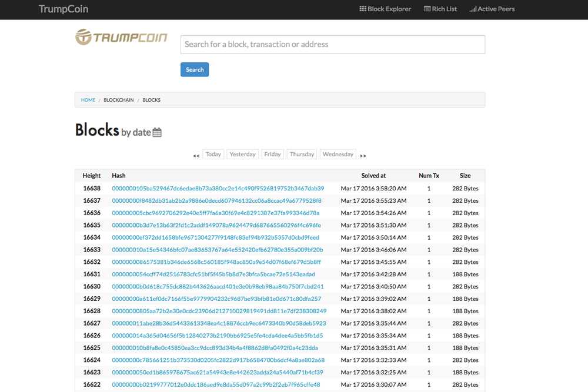This screenshot has height=392, width=588.
Task: Click block height 16628
Action: [92, 311]
